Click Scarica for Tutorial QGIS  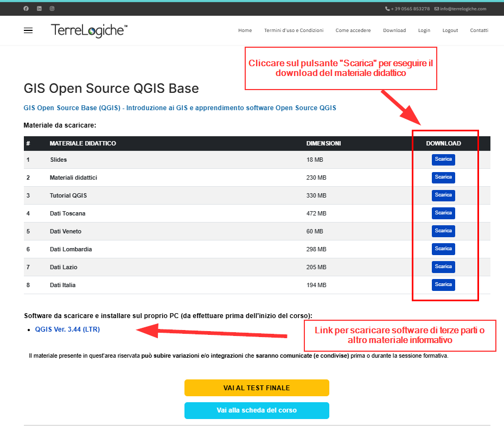click(443, 195)
